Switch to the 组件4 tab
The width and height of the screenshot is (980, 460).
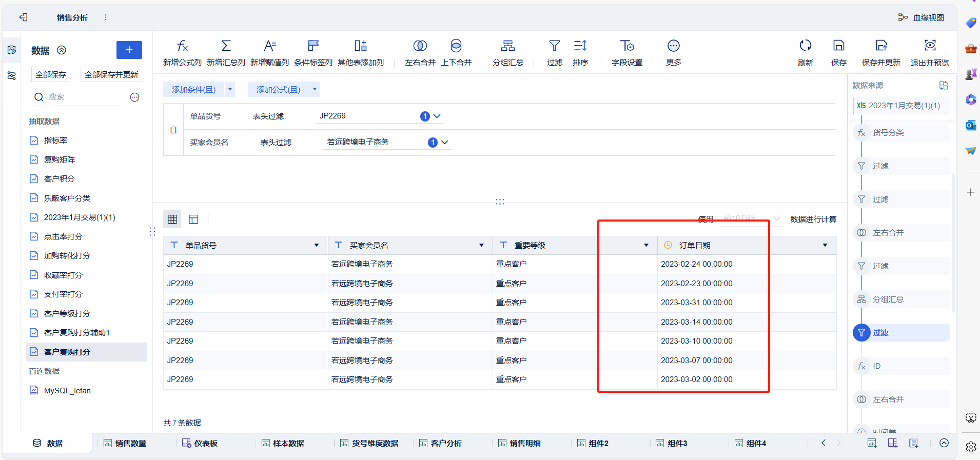[x=751, y=443]
